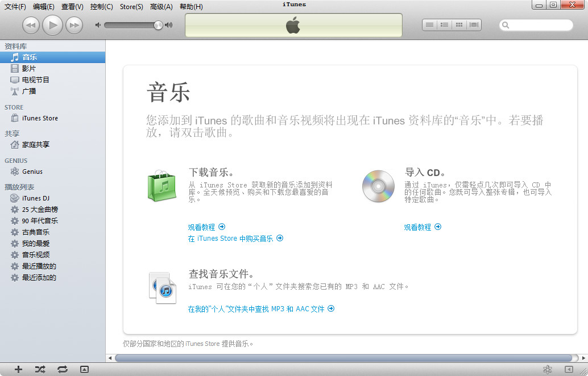Open the Store(S) menu
588x376 pixels.
coord(131,7)
